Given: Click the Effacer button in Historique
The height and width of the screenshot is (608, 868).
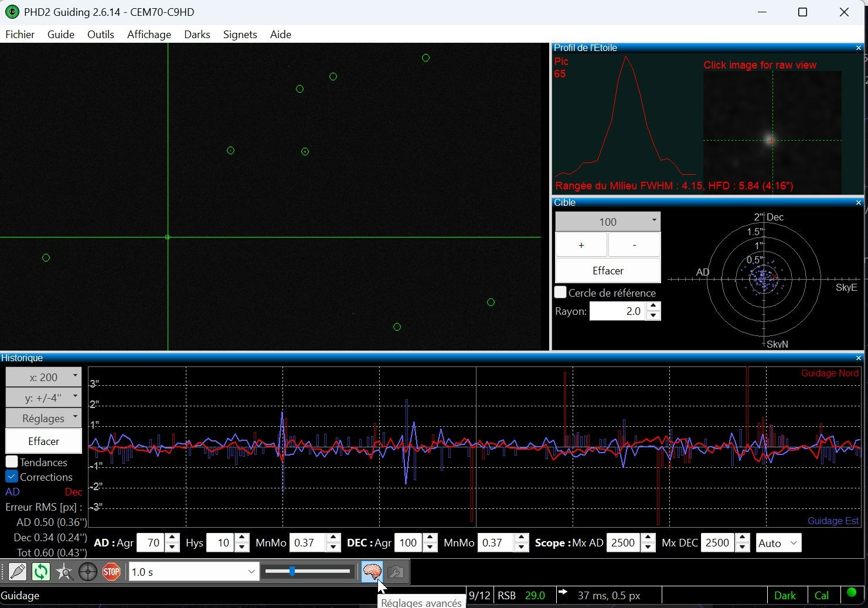Looking at the screenshot, I should 43,441.
